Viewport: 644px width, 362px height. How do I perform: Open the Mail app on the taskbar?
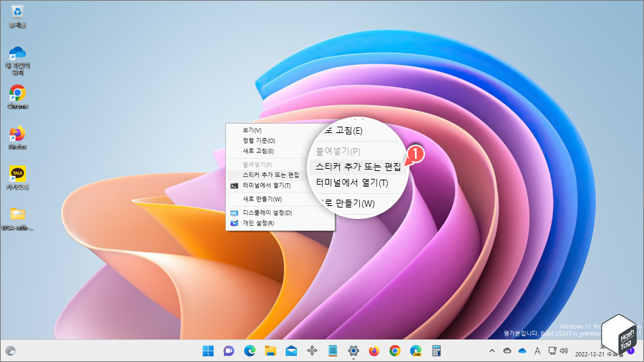tap(291, 351)
